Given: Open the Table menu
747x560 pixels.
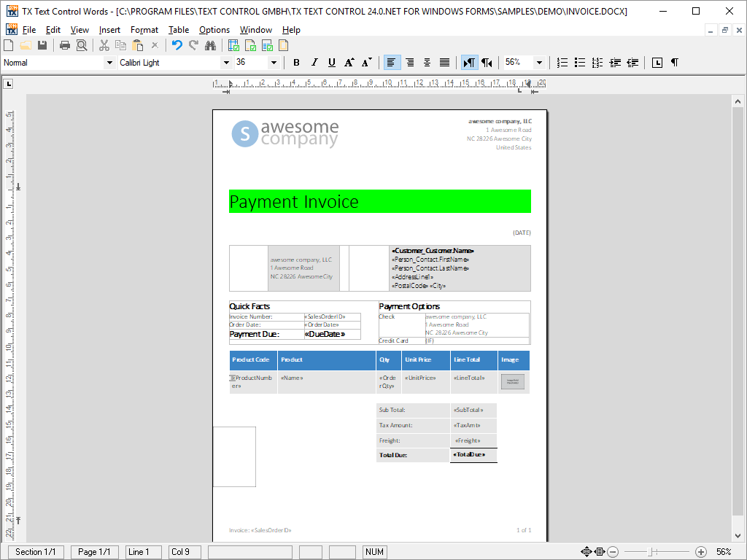Looking at the screenshot, I should click(178, 30).
